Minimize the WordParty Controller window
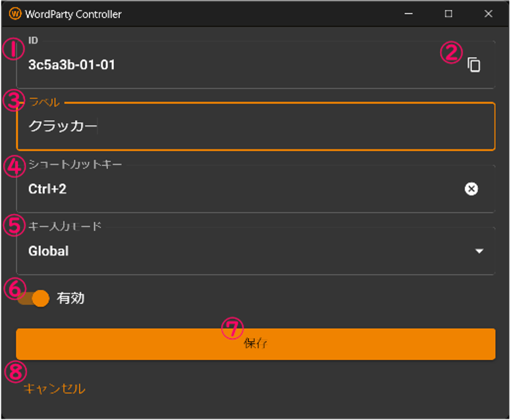This screenshot has height=420, width=510. click(409, 14)
